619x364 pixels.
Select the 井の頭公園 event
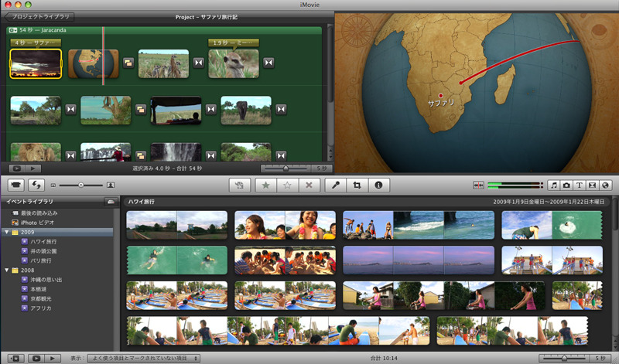(x=43, y=251)
